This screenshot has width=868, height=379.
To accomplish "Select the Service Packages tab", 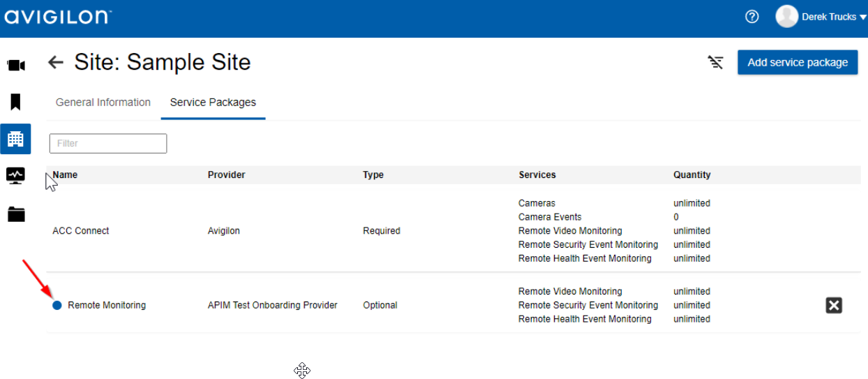I will [x=213, y=103].
